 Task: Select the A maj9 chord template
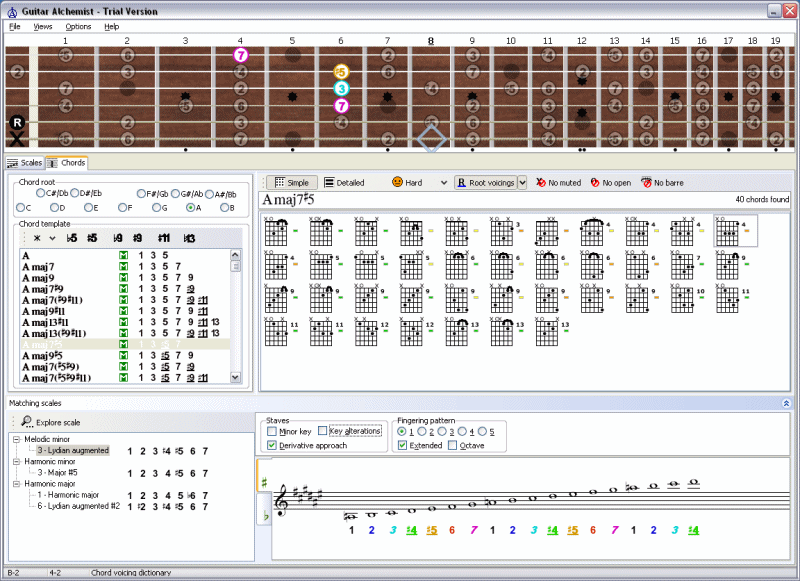coord(39,278)
